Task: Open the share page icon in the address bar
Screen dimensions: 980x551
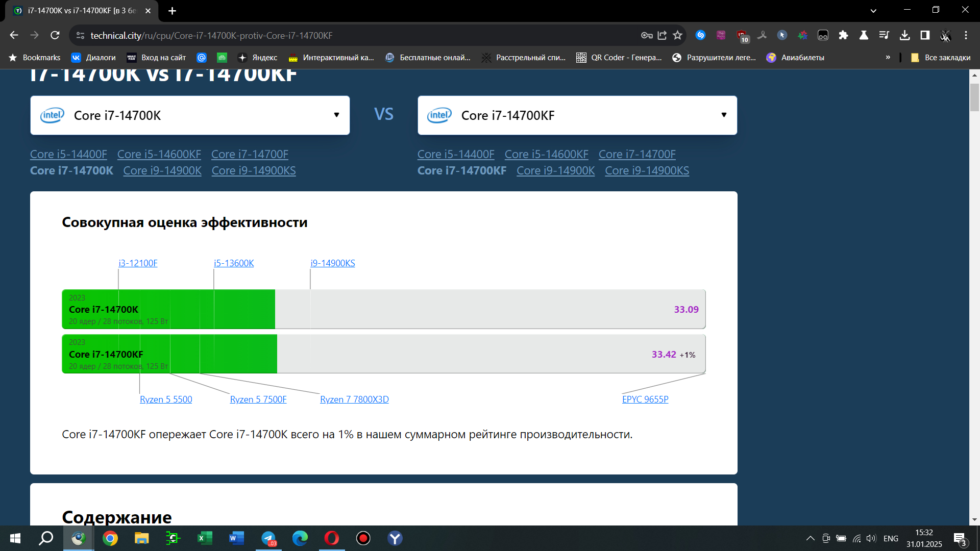Action: pyautogui.click(x=662, y=35)
